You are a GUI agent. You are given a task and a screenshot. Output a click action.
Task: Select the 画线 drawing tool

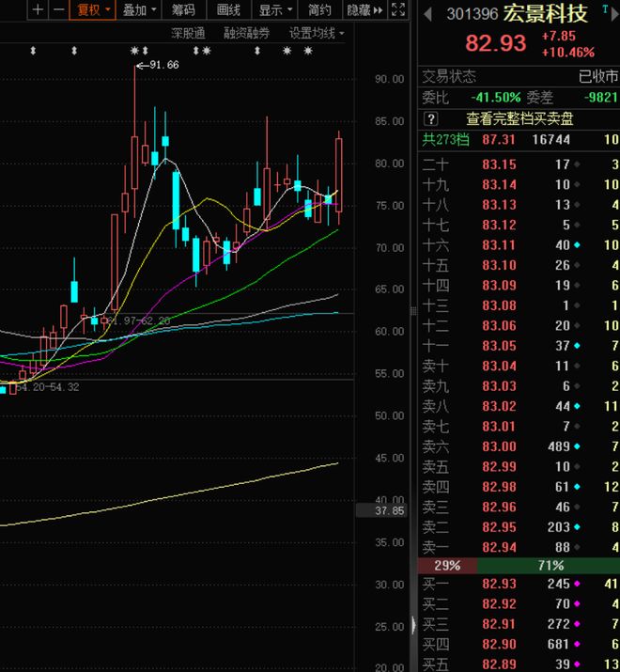[228, 10]
